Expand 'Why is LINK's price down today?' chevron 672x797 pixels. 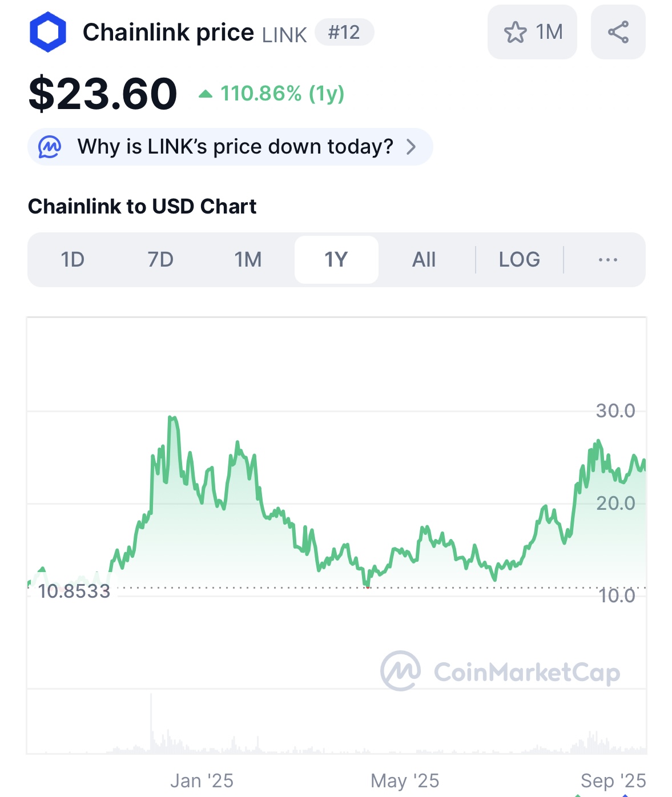[x=411, y=147]
